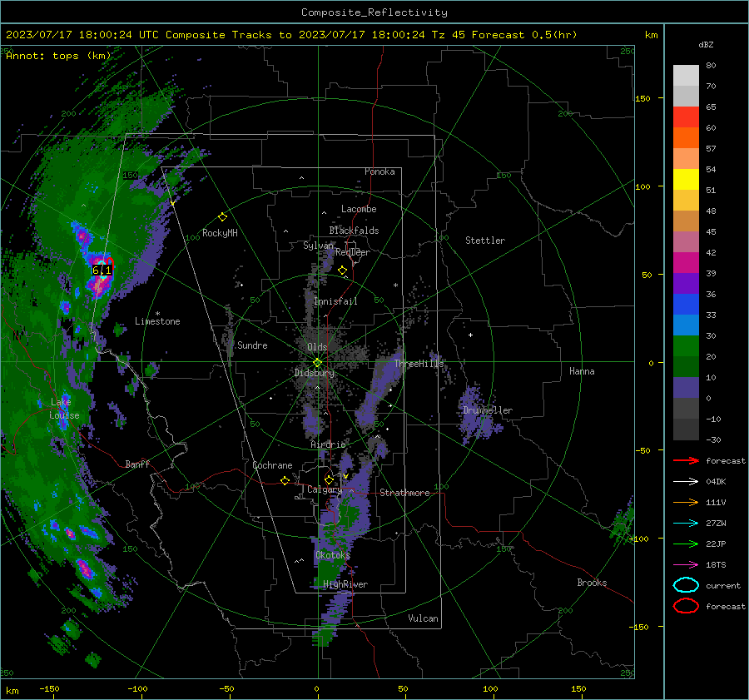The width and height of the screenshot is (749, 700).
Task: Select the Blackfalds town label
Action: 354,231
